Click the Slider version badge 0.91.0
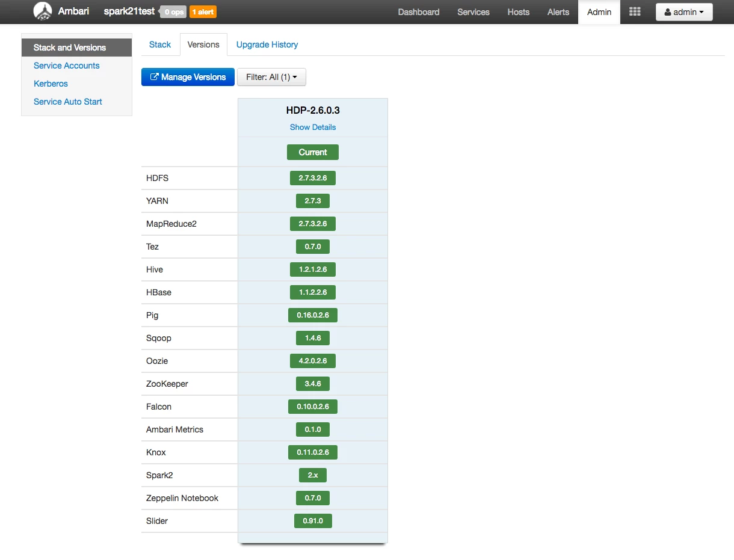Viewport: 734px width, 560px height. point(313,521)
